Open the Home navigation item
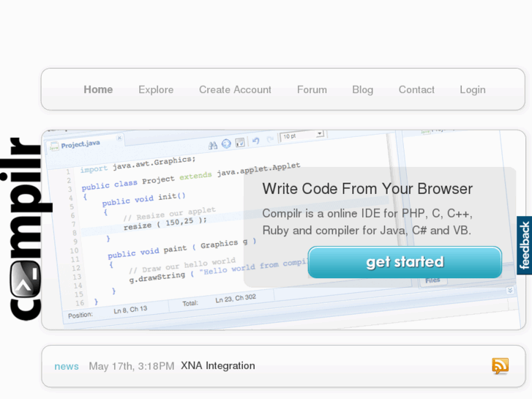Screen dimensions: 532x399 (98, 89)
